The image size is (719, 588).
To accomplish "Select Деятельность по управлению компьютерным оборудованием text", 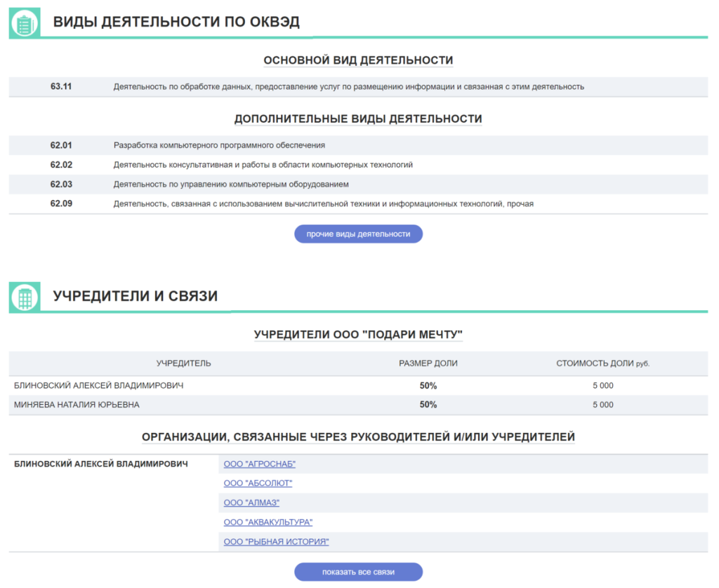I will pos(231,185).
